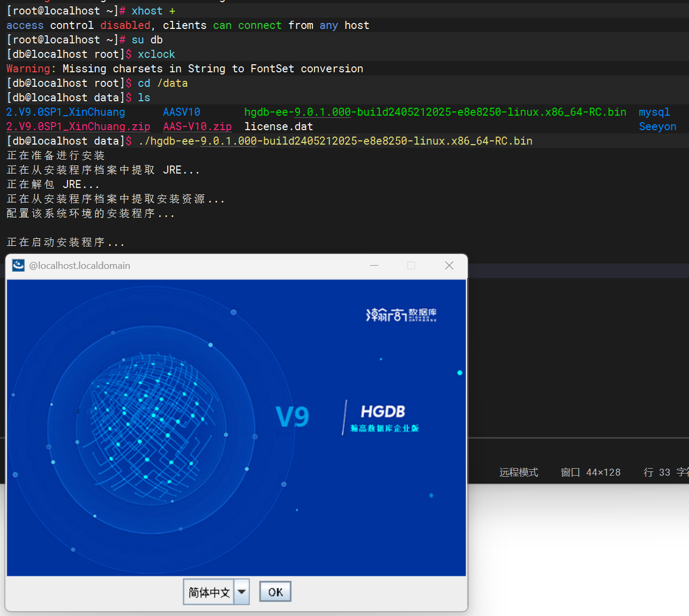Click the red 'Warning:' text in the terminal
689x616 pixels.
coord(31,69)
